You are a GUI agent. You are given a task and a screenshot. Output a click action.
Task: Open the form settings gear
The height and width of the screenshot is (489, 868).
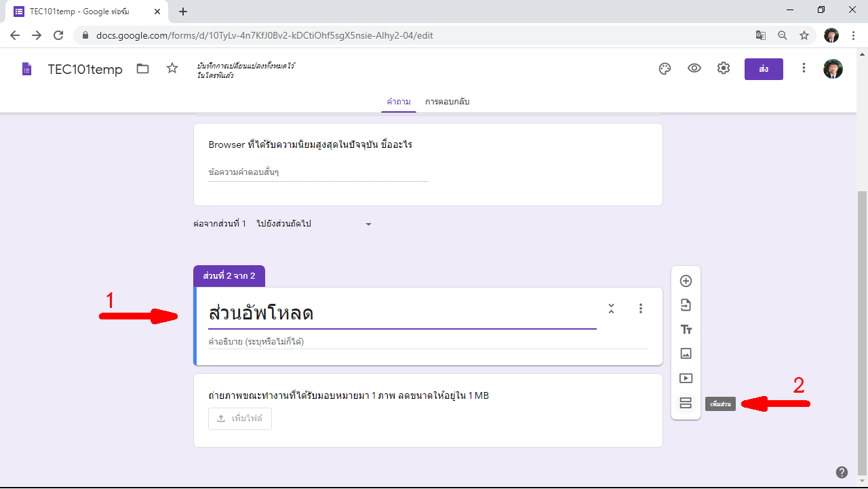click(x=724, y=69)
